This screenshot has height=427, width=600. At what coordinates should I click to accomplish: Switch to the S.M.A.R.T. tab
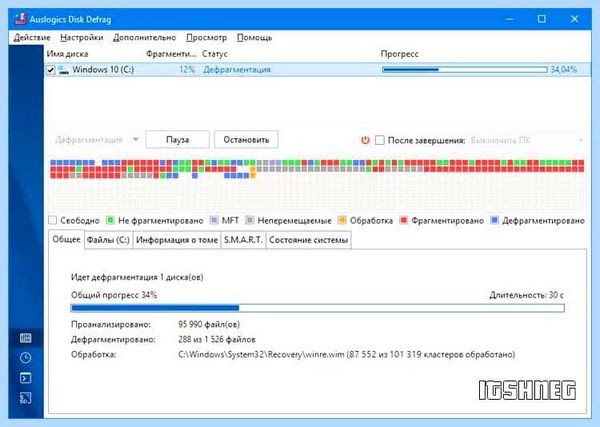(243, 240)
